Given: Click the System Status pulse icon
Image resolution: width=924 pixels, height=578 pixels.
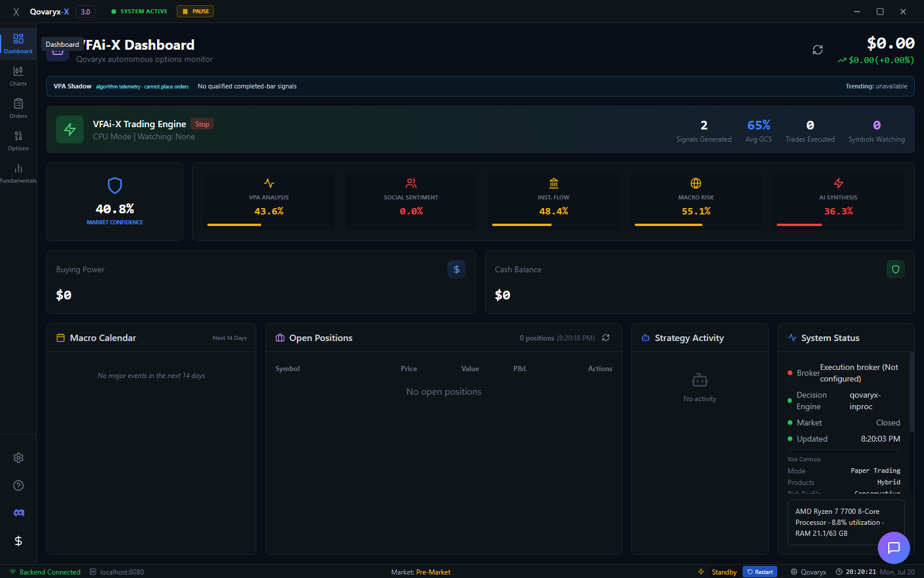Looking at the screenshot, I should pyautogui.click(x=792, y=338).
